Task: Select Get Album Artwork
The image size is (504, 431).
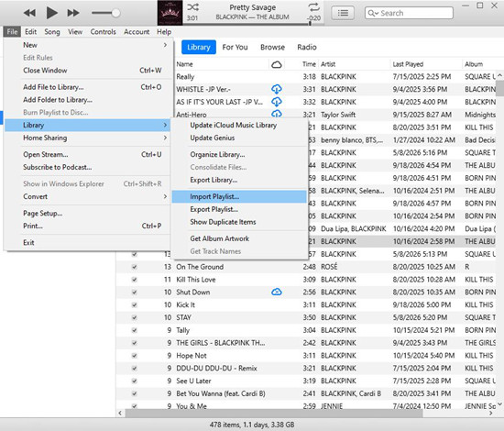Action: click(239, 238)
